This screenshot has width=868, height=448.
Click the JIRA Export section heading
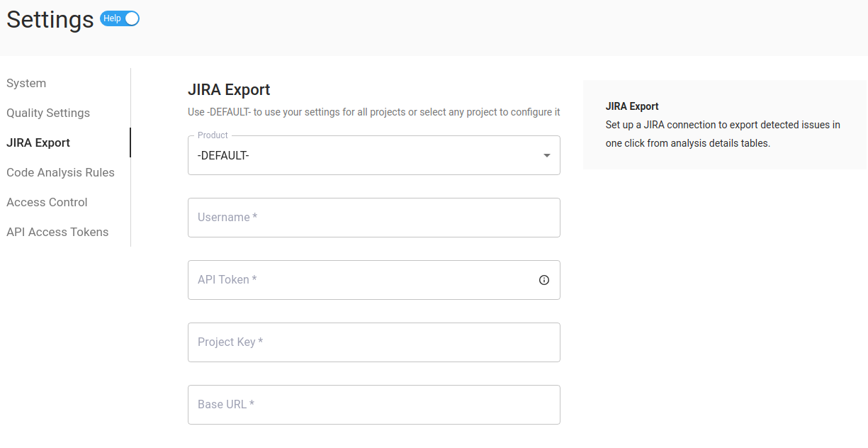click(229, 90)
